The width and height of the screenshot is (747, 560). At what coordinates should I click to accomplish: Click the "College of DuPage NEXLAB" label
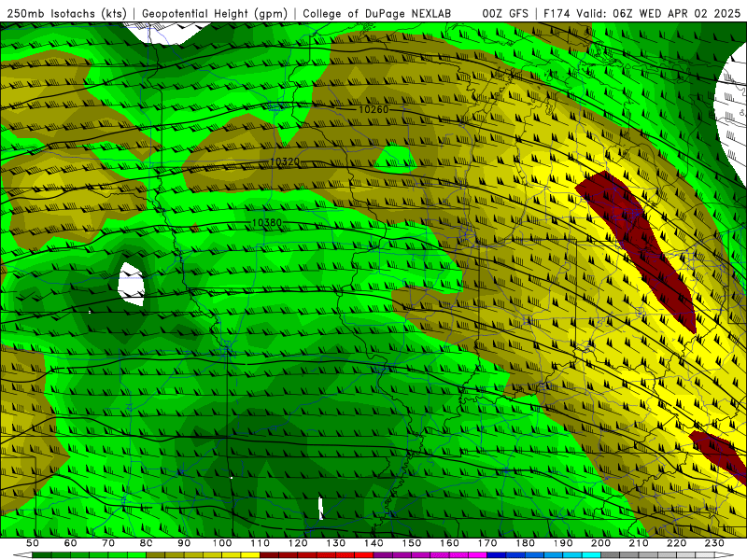(x=377, y=13)
